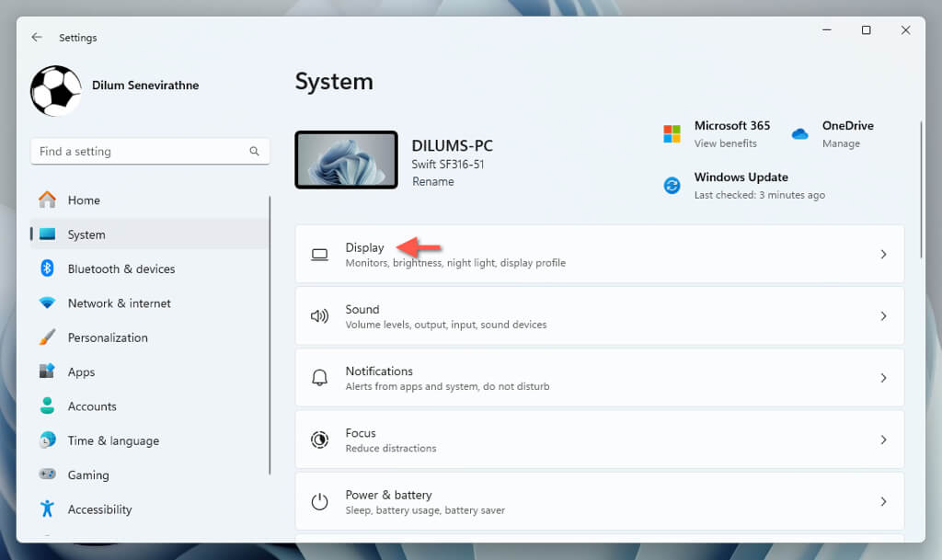
Task: Open the Display settings row
Action: pos(600,255)
